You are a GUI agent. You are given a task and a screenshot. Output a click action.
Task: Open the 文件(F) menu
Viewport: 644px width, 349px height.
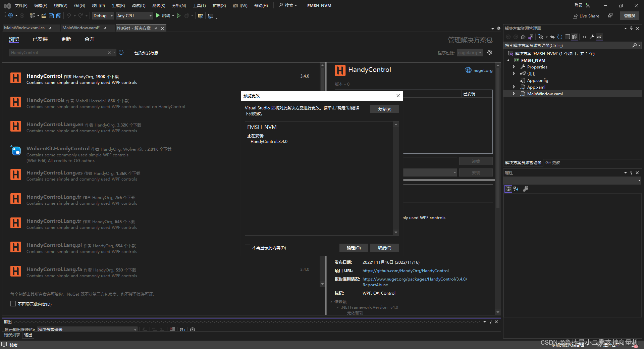click(21, 5)
